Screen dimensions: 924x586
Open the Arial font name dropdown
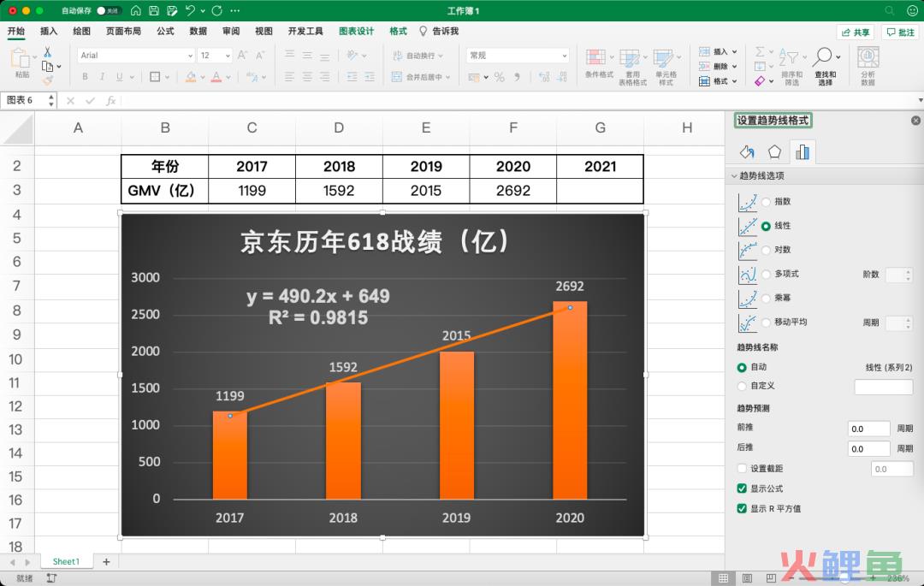pyautogui.click(x=190, y=56)
